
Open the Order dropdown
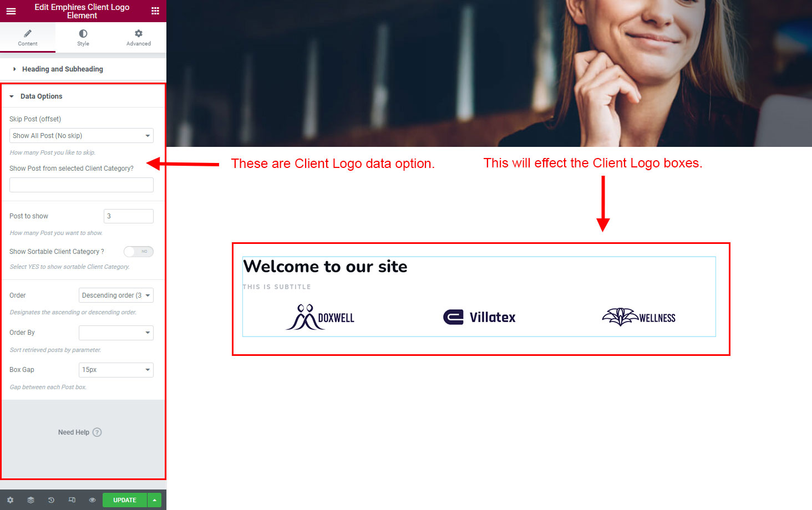116,295
